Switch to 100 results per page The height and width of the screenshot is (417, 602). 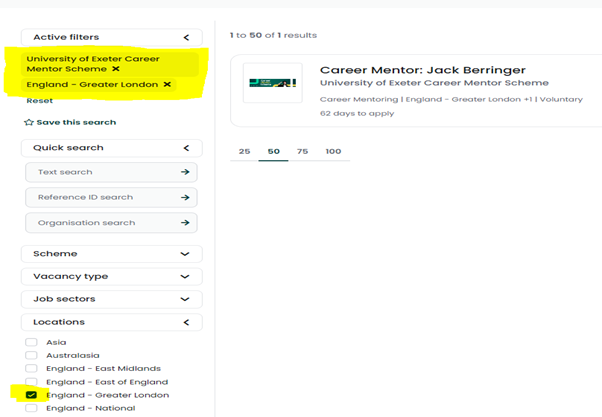(x=333, y=152)
